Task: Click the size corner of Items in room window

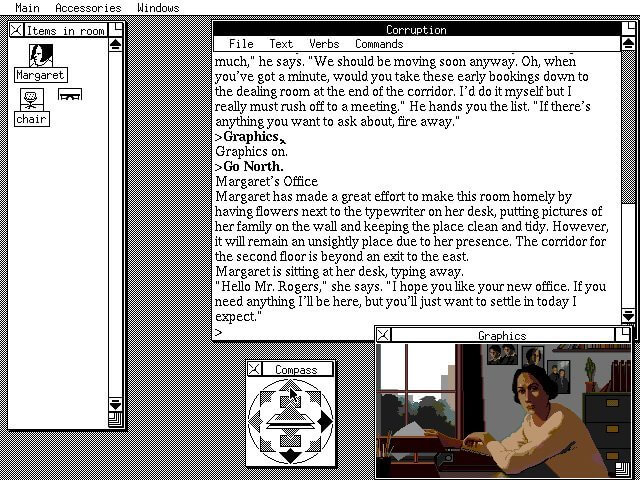Action: (x=116, y=420)
